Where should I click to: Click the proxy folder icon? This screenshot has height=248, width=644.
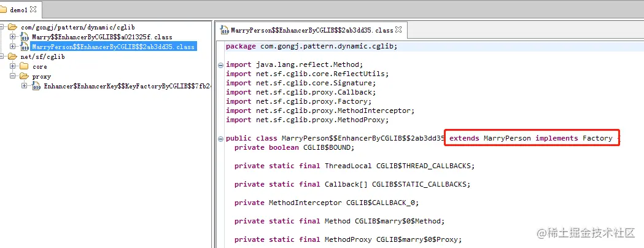(x=24, y=76)
